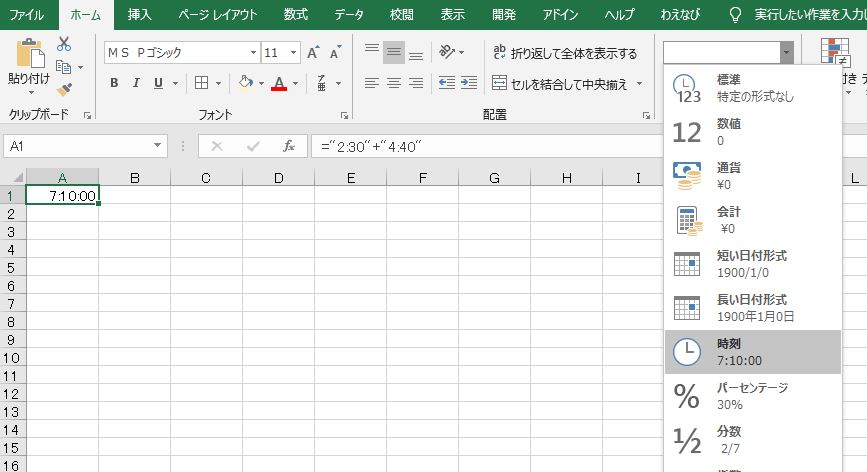
Task: Open the underline style dropdown arrow
Action: pyautogui.click(x=175, y=83)
